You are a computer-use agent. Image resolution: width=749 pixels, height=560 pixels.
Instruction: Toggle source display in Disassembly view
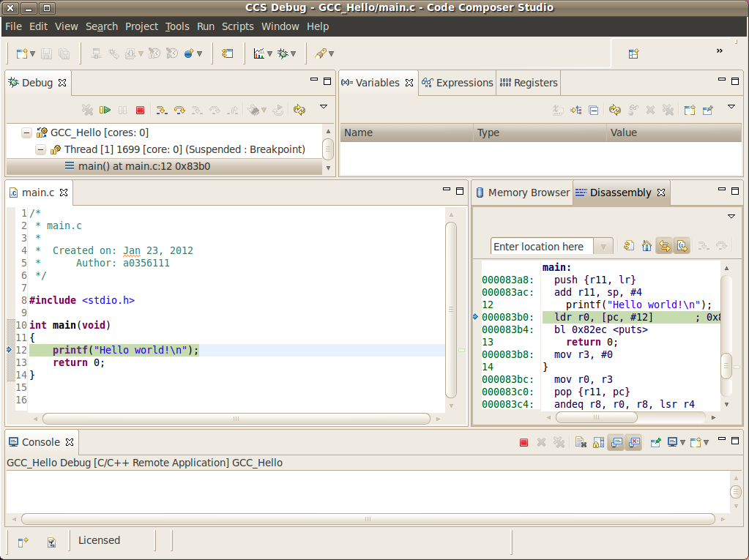[x=680, y=245]
